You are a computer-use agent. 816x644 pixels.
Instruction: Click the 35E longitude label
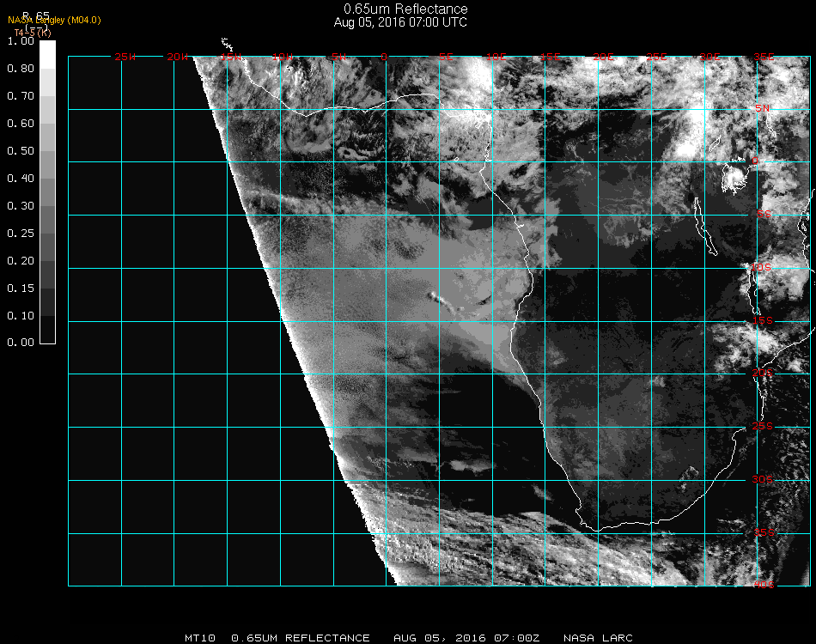[x=764, y=57]
